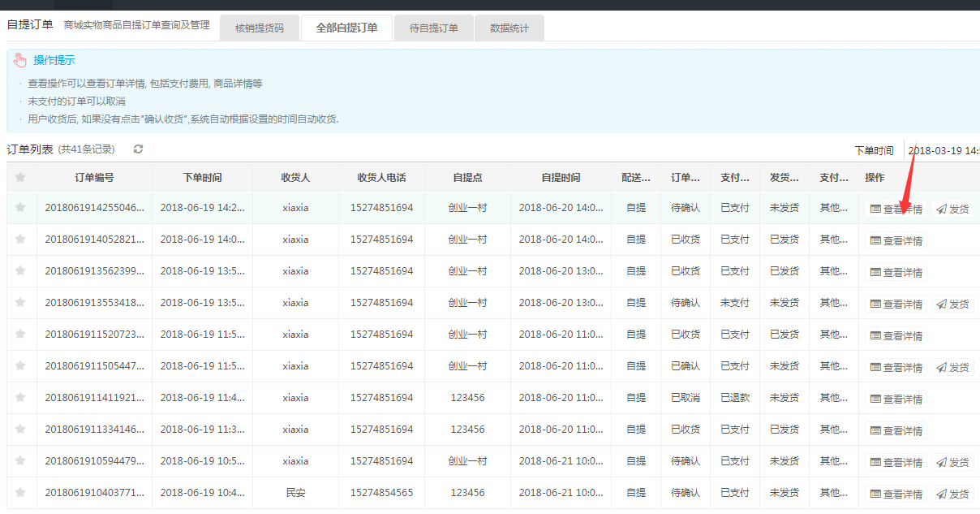Sort by the 自提时间 column header
980x514 pixels.
click(x=561, y=178)
